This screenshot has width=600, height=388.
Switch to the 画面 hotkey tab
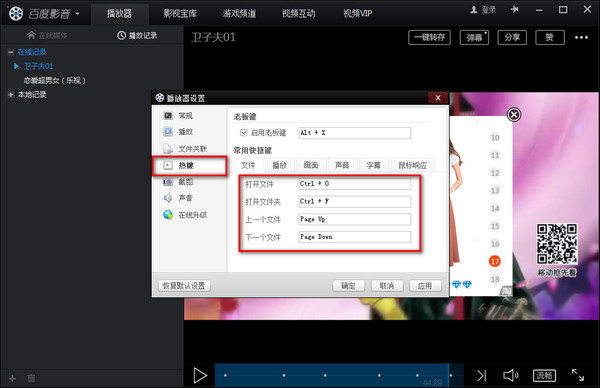(311, 165)
